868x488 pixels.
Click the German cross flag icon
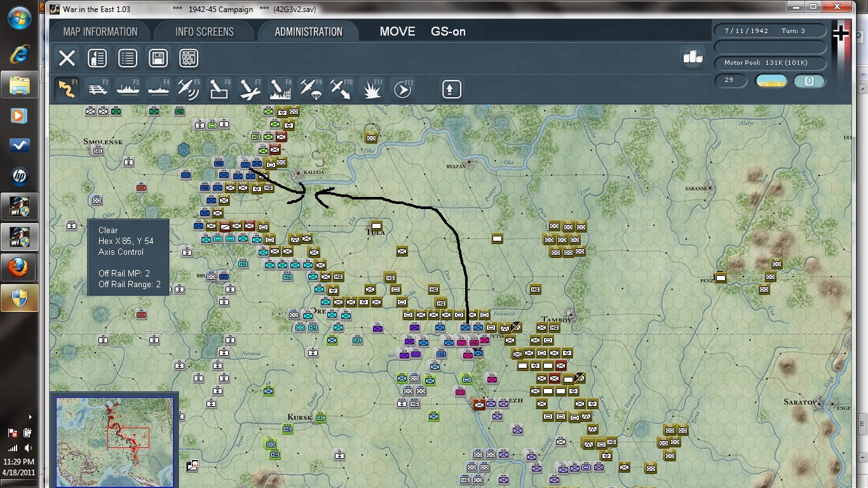pos(841,34)
